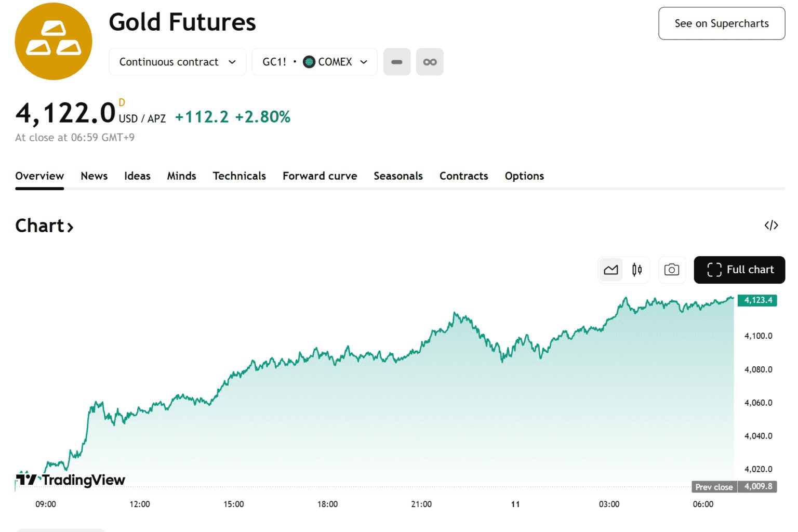Switch to the Forward curve tab
The height and width of the screenshot is (532, 798).
tap(320, 176)
